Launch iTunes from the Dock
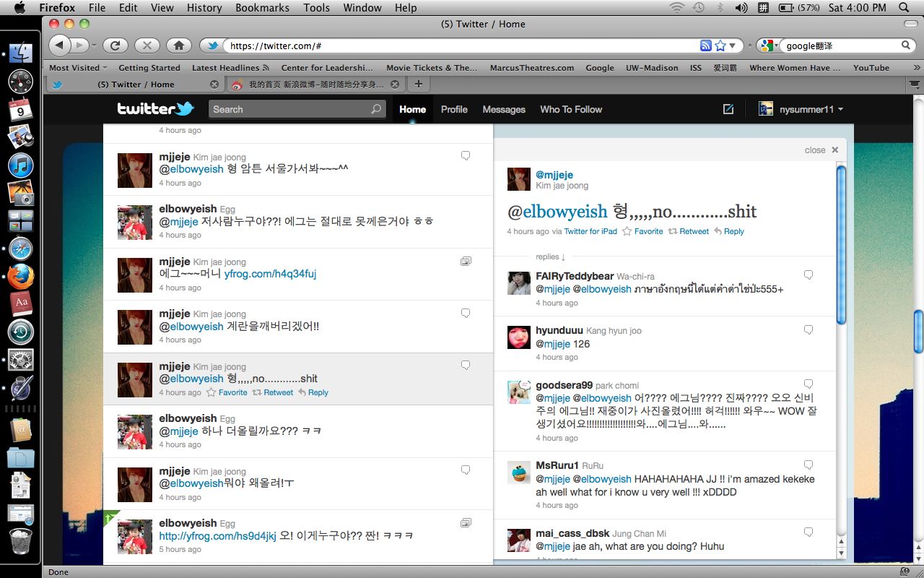924x578 pixels. click(21, 165)
